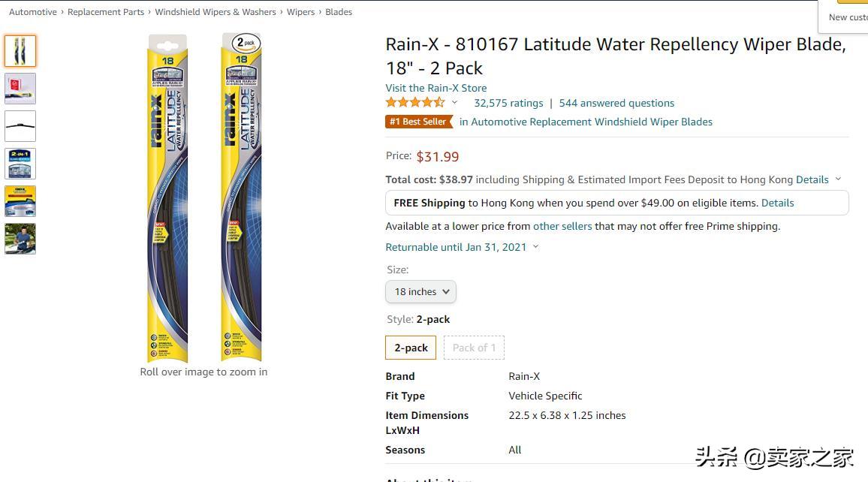Click the main wiper blade product image
Screen dimensions: 868x482
click(204, 198)
